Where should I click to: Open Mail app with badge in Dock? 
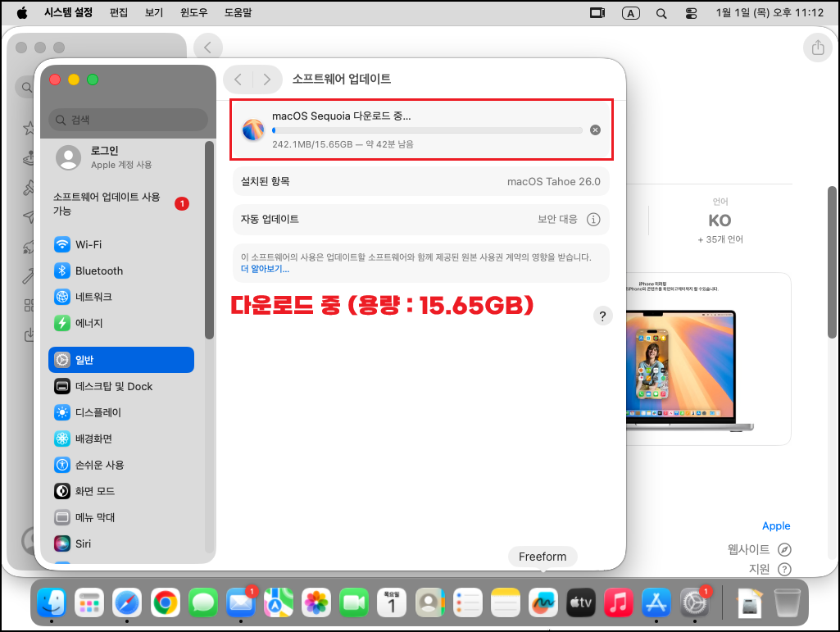241,602
